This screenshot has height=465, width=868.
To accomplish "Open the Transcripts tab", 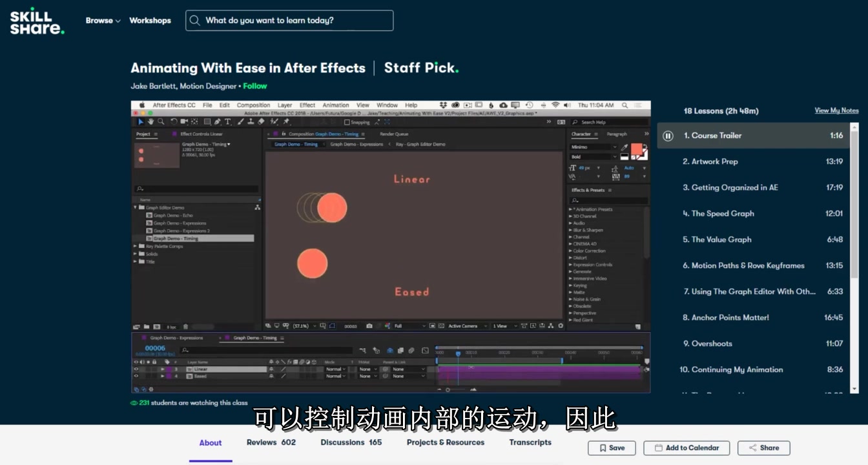I will point(530,442).
